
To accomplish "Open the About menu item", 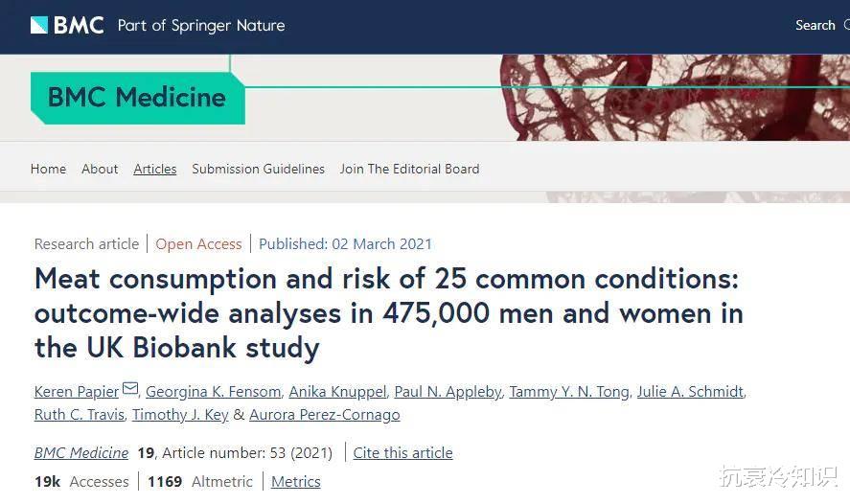I will click(x=100, y=169).
